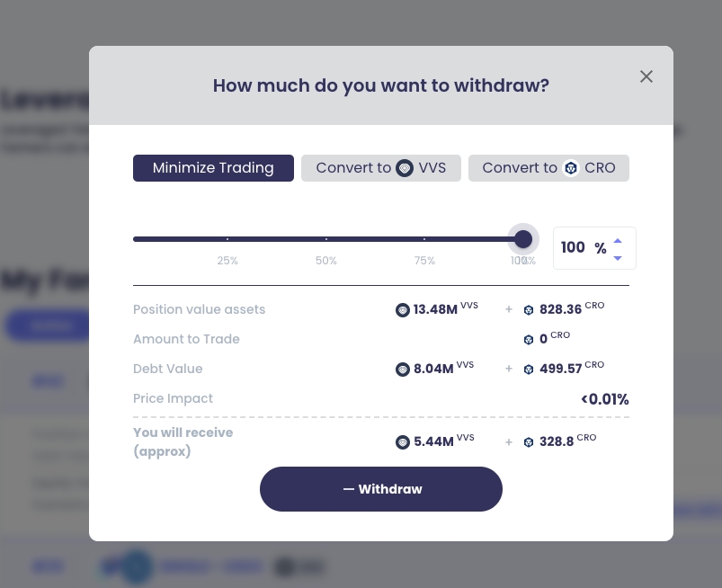Click the Price Impact value
Viewport: 722px width, 588px height.
click(x=604, y=399)
